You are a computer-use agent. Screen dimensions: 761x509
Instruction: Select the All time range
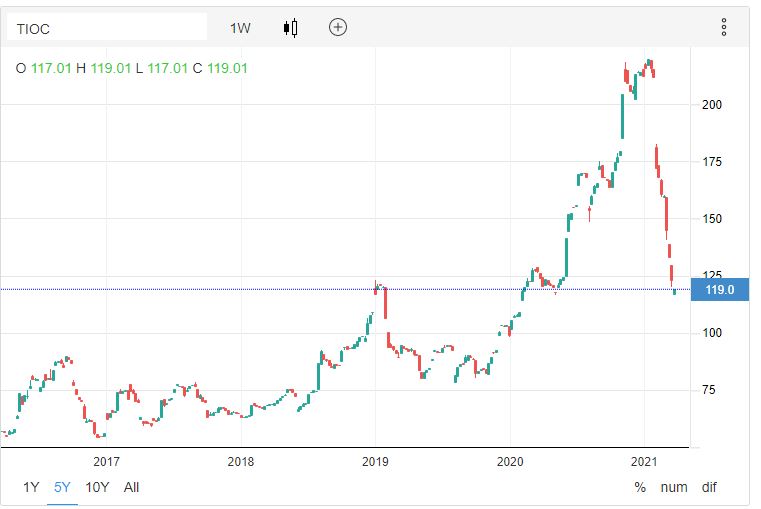click(x=132, y=487)
